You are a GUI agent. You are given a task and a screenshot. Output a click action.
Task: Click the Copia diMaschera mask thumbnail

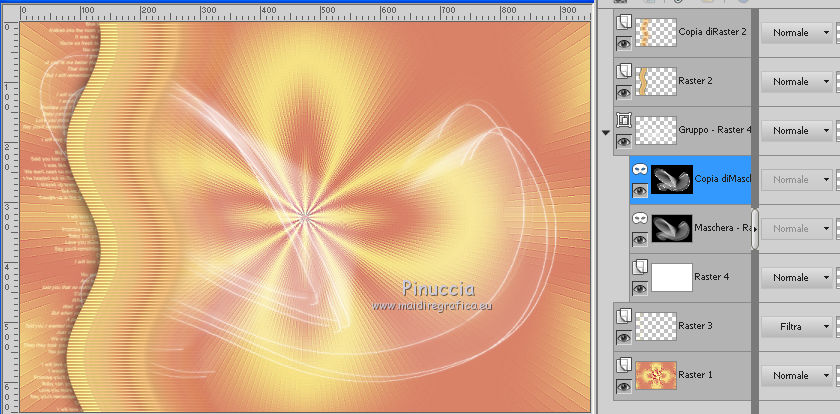tap(672, 179)
